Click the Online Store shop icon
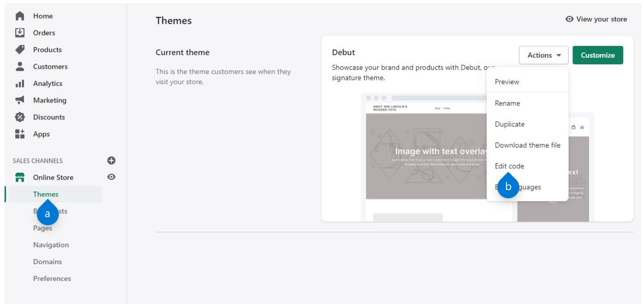Screen dimensions: 644x304 (20, 177)
